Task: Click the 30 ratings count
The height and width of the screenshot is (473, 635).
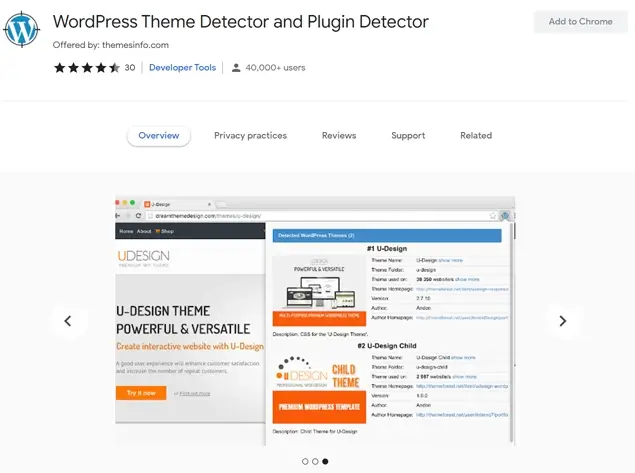Action: [x=130, y=68]
